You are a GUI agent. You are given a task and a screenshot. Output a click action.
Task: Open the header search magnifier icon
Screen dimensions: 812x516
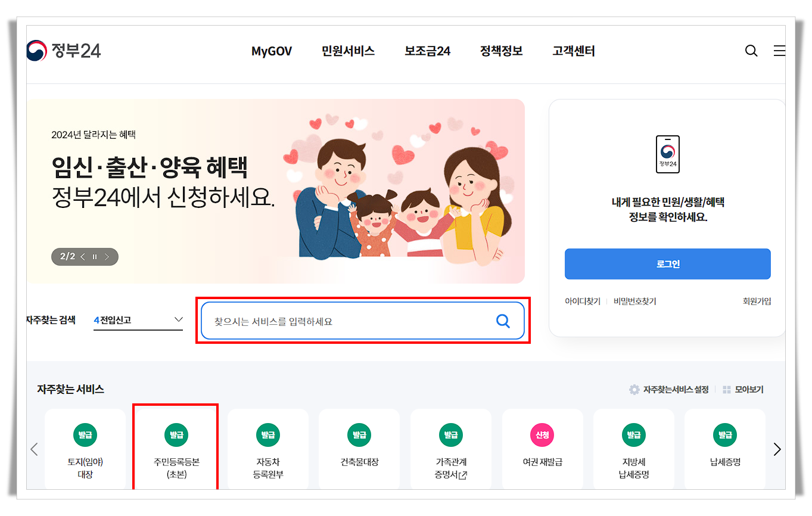click(751, 51)
